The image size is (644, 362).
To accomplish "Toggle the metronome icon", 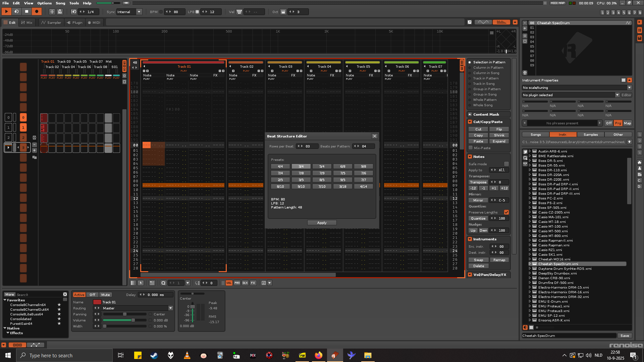I will pos(60,12).
